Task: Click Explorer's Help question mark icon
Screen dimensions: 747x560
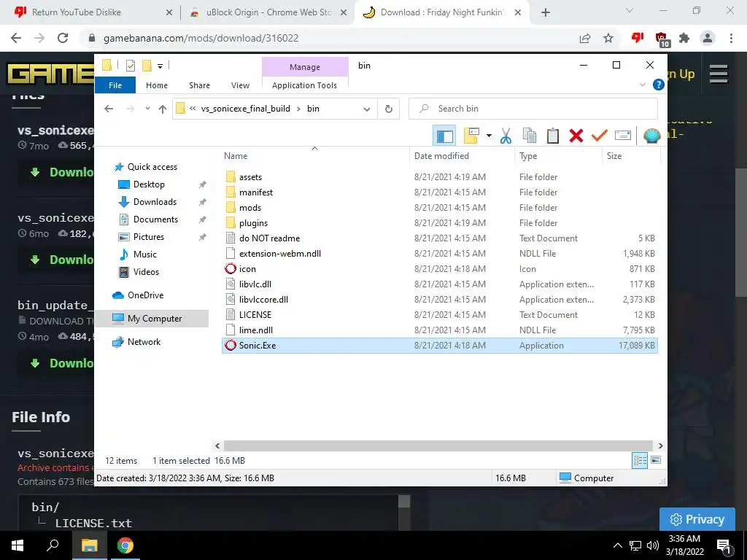Action: [659, 85]
